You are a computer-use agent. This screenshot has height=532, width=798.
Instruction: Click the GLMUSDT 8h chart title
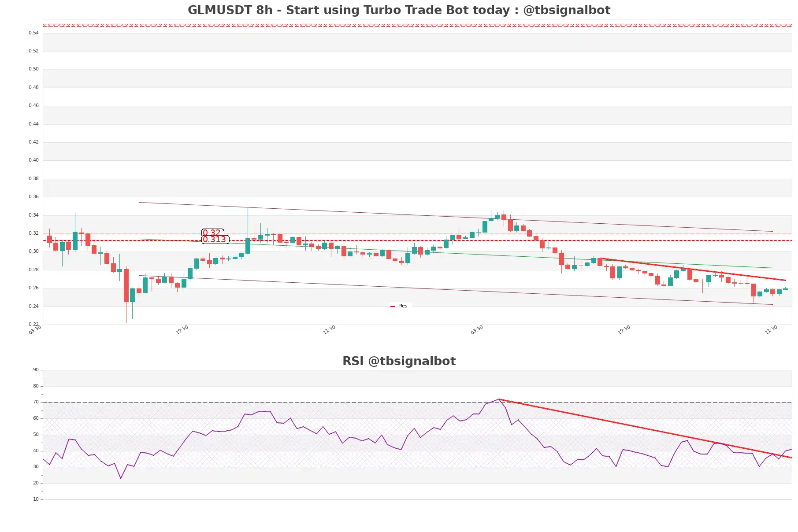click(x=399, y=10)
